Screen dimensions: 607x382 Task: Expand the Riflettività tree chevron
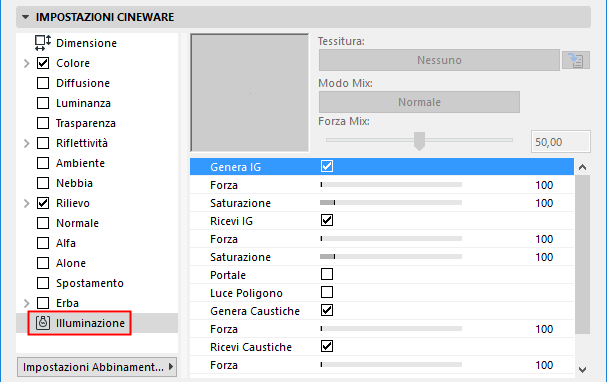pyautogui.click(x=26, y=143)
